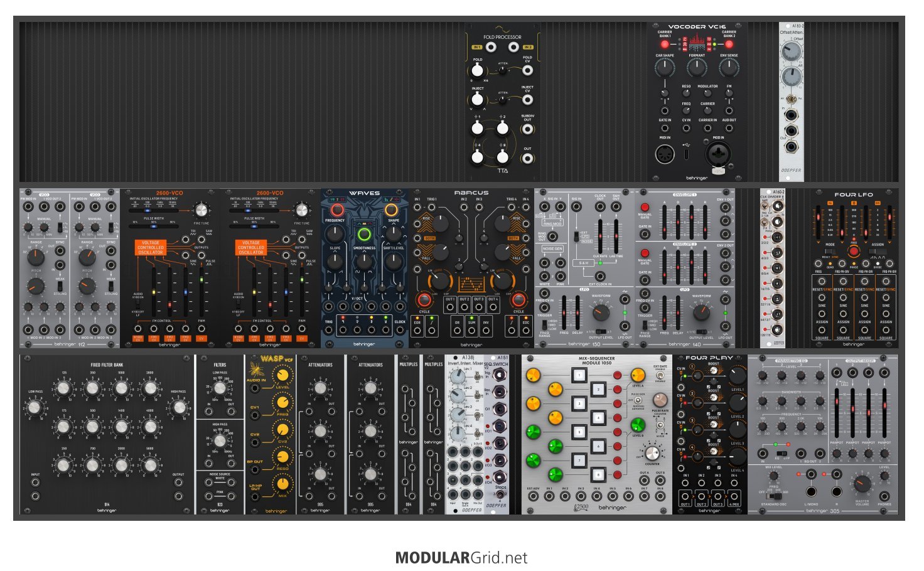Click the left CYCLE button on Abacus
The height and width of the screenshot is (571, 924).
tap(424, 300)
